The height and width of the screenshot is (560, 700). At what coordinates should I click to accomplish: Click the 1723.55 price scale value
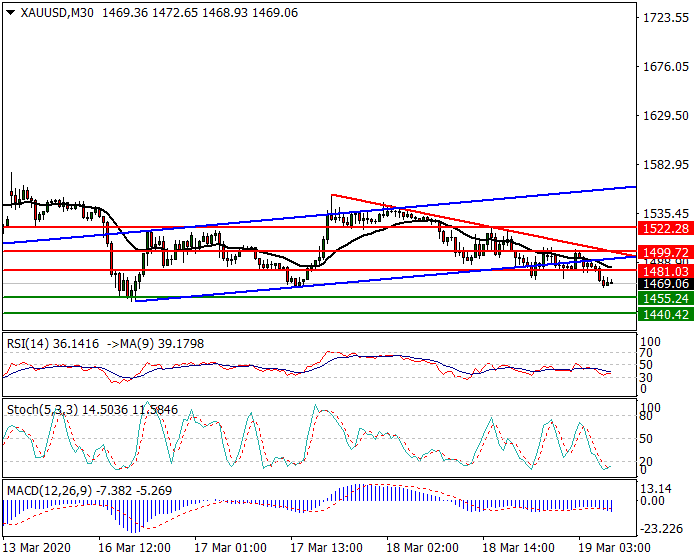666,18
